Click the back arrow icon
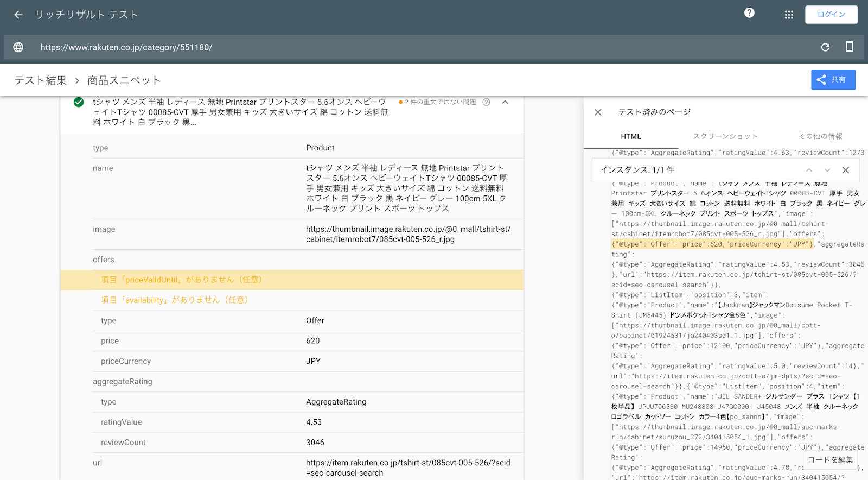The image size is (868, 480). pos(18,15)
